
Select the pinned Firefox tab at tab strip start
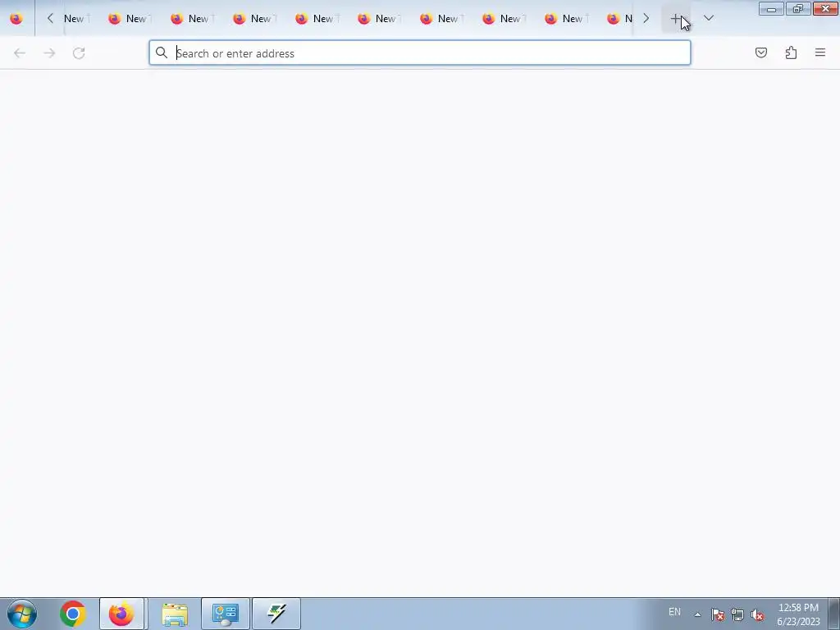click(16, 19)
